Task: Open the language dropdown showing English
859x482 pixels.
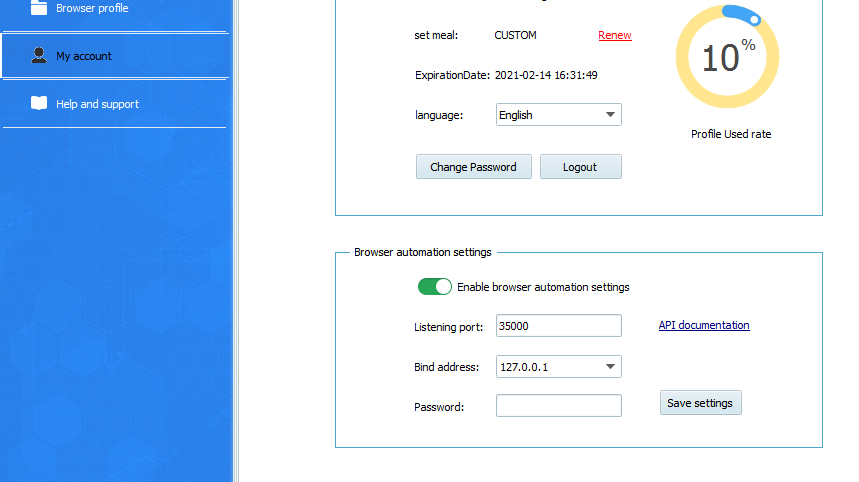Action: [x=558, y=115]
